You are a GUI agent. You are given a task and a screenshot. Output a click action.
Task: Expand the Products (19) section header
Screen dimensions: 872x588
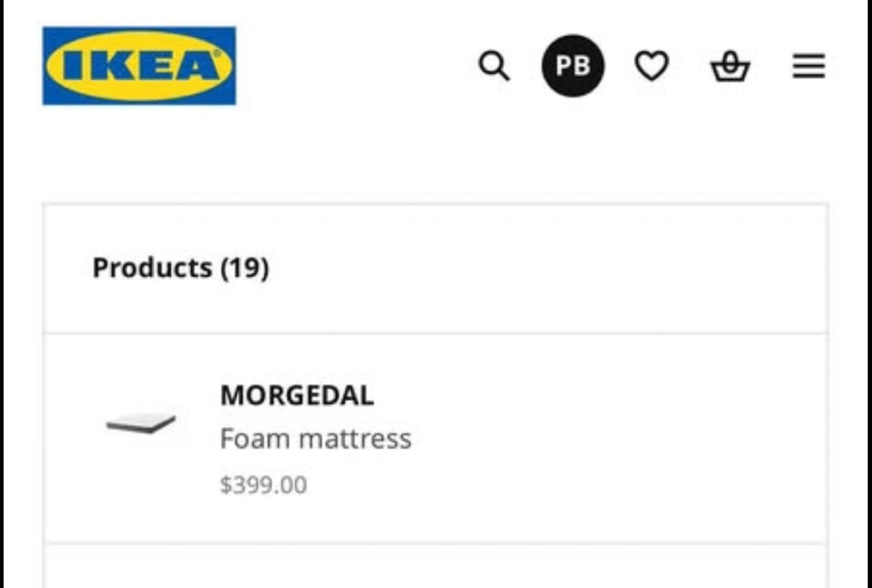point(435,268)
